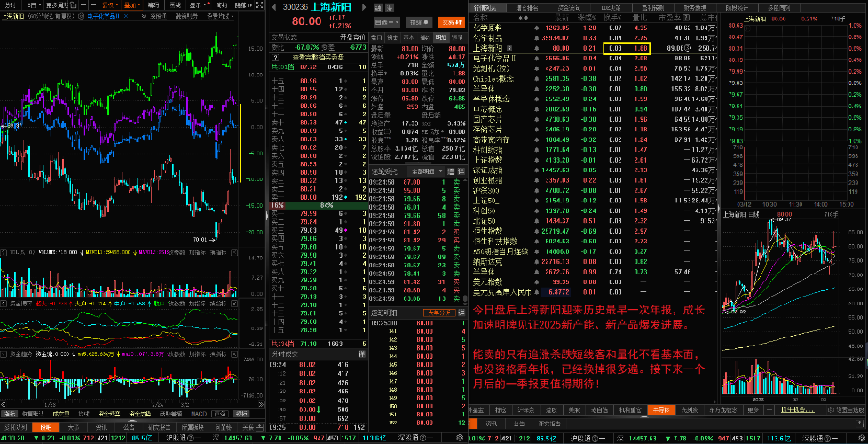868x444 pixels.
Task: Close the 资金趋势 indicator panel
Action: (234, 353)
